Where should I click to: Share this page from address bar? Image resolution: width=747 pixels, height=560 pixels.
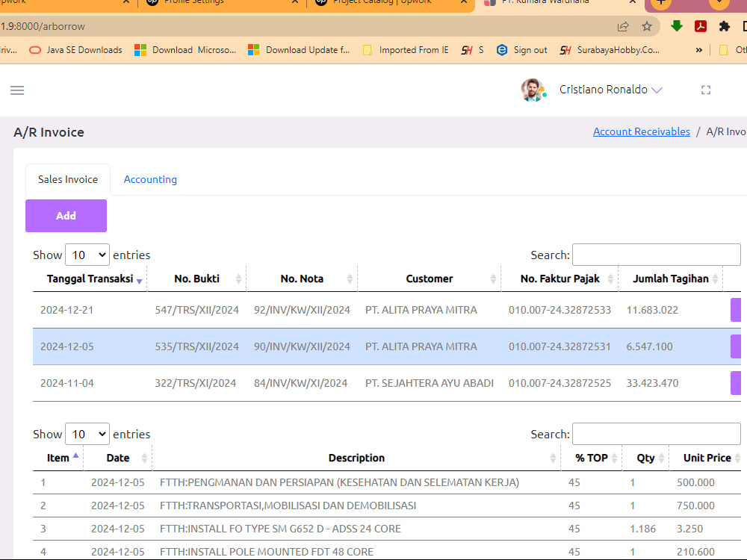tap(623, 27)
